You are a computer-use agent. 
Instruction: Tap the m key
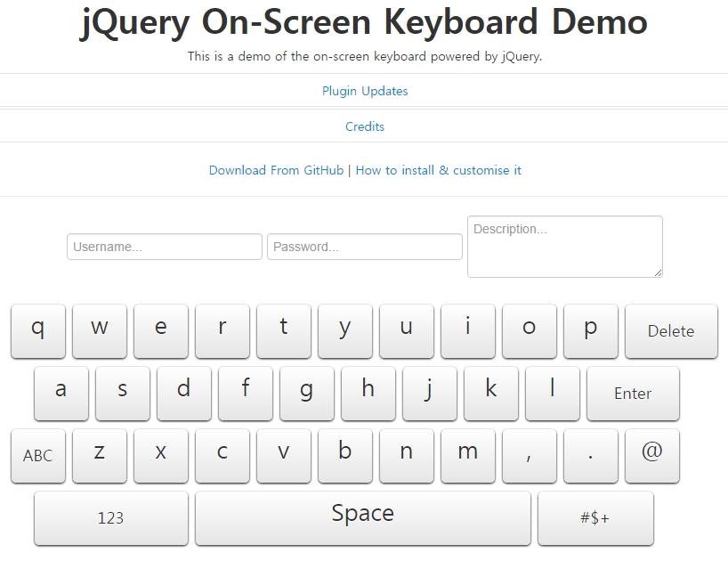tap(468, 456)
